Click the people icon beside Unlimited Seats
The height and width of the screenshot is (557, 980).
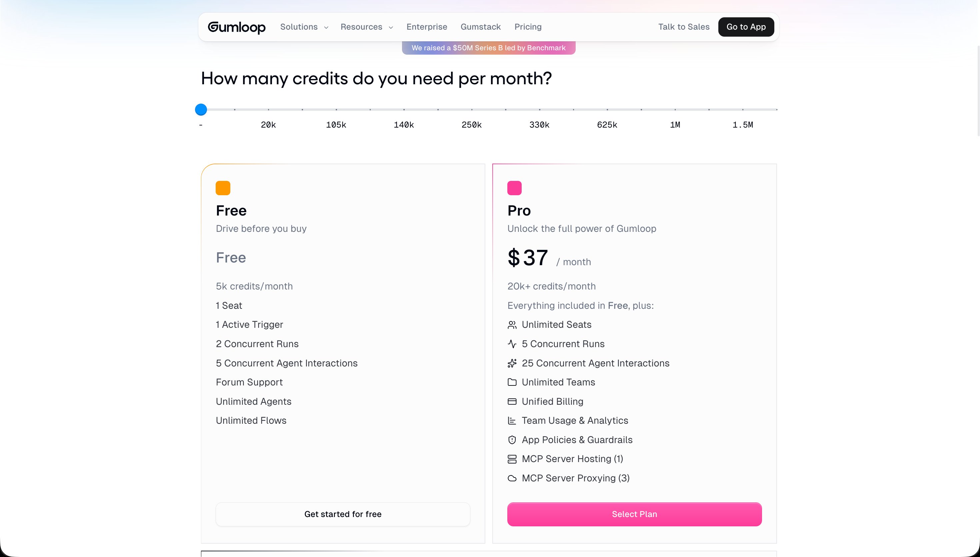click(512, 325)
